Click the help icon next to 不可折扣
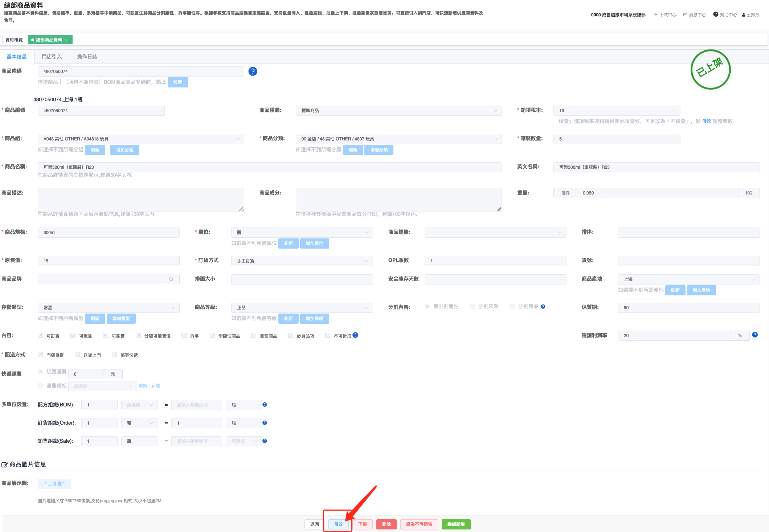 coord(355,335)
